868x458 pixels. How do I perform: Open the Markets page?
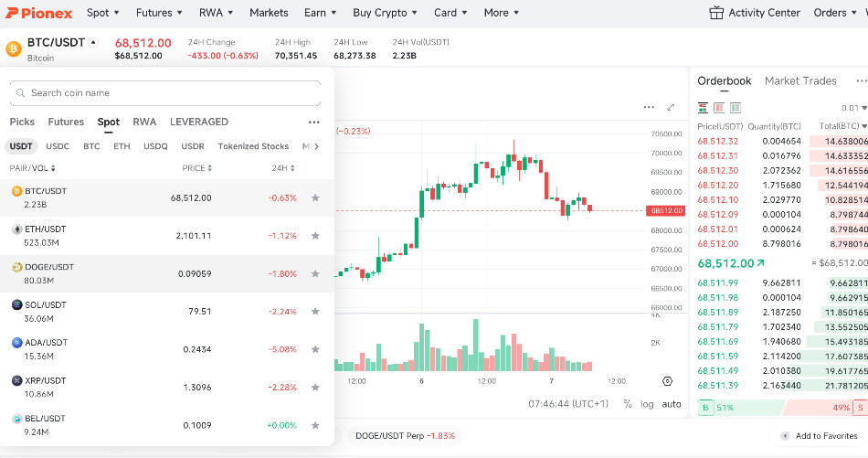coord(269,12)
